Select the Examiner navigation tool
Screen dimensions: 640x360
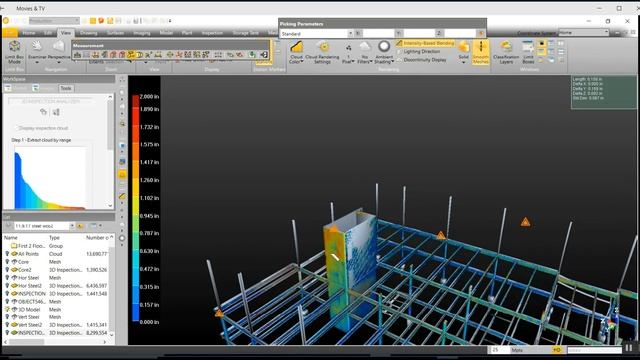37,50
